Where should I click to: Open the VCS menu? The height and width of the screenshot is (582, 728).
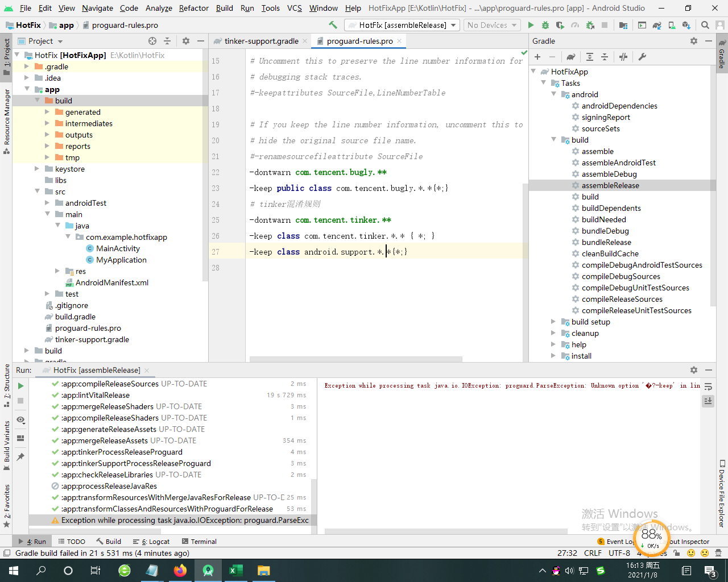click(295, 8)
